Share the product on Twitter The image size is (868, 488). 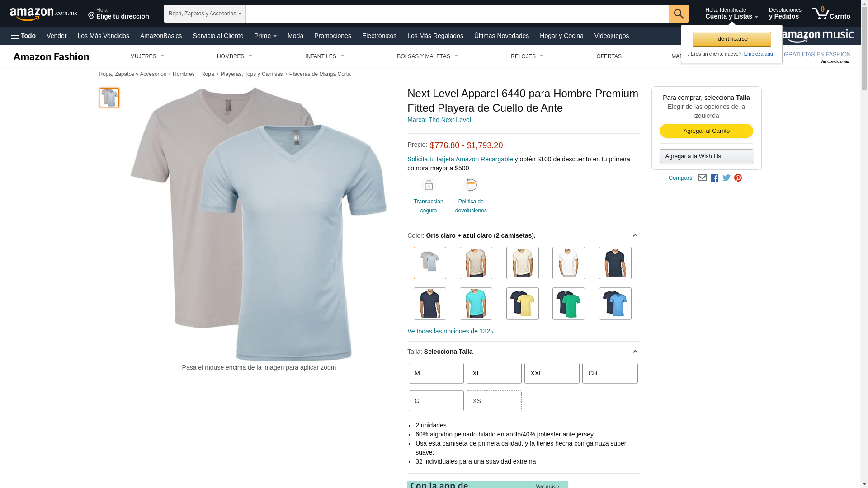pyautogui.click(x=726, y=178)
